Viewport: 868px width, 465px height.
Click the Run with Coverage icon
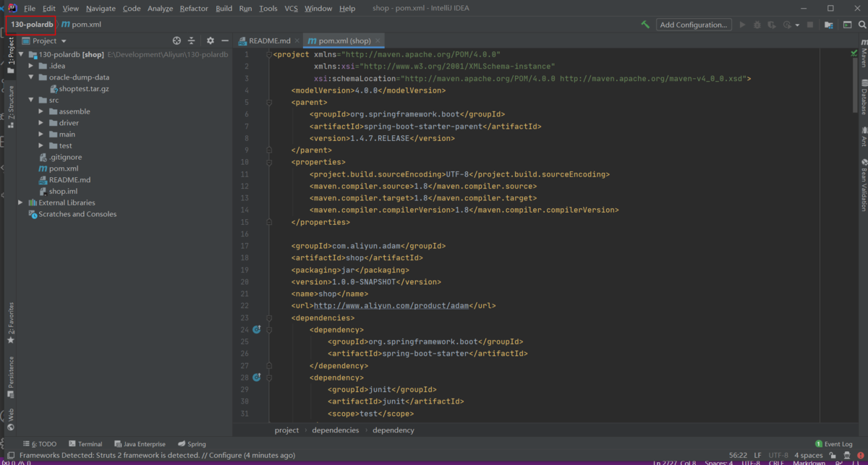pos(771,25)
